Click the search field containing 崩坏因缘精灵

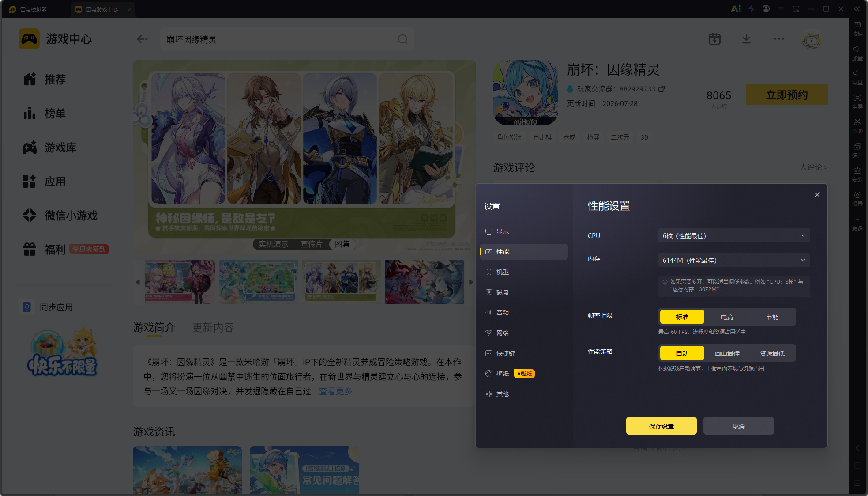tap(287, 39)
